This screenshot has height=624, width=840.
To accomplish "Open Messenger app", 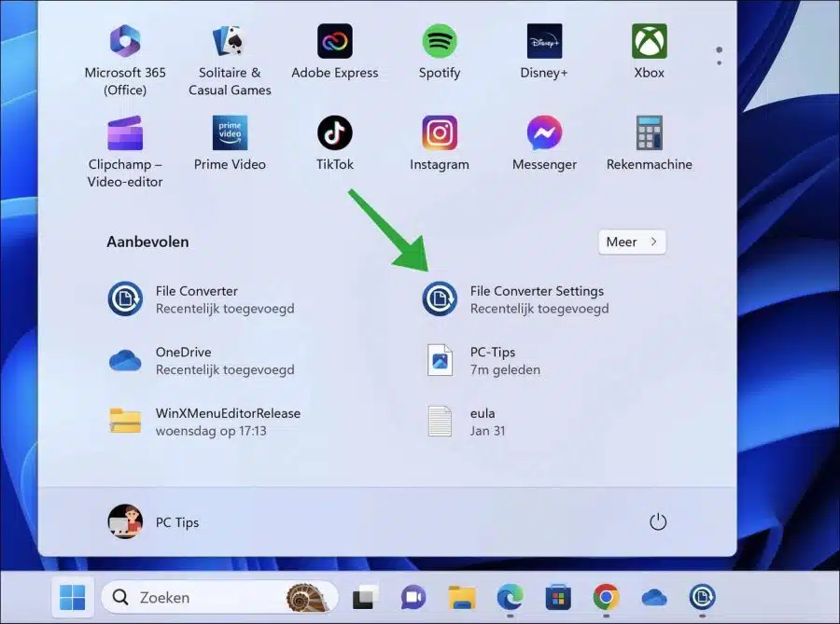I will (x=544, y=143).
